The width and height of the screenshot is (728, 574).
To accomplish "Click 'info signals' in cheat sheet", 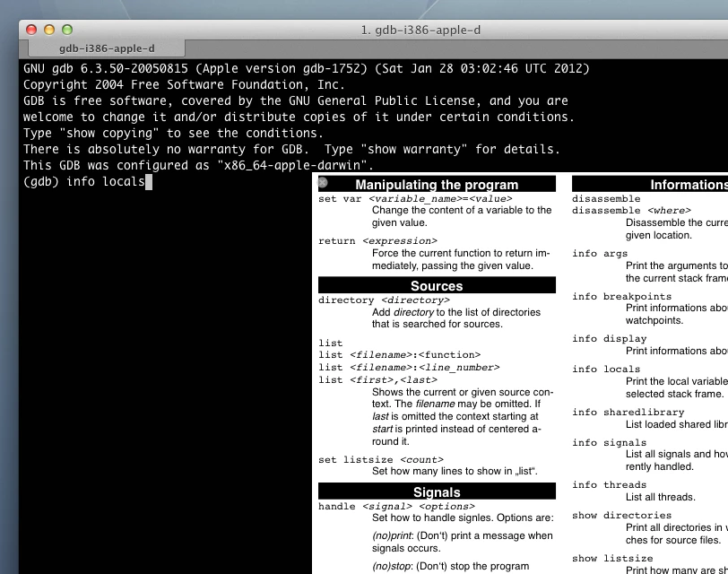I will click(x=609, y=442).
